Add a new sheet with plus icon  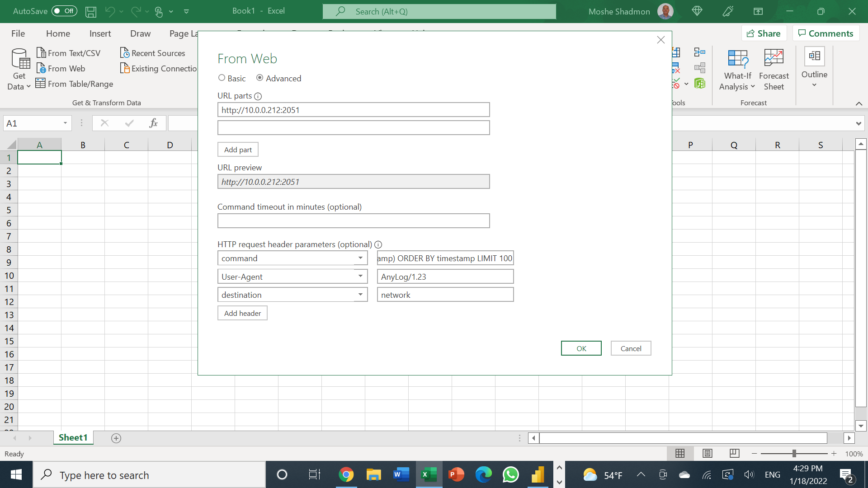[116, 438]
